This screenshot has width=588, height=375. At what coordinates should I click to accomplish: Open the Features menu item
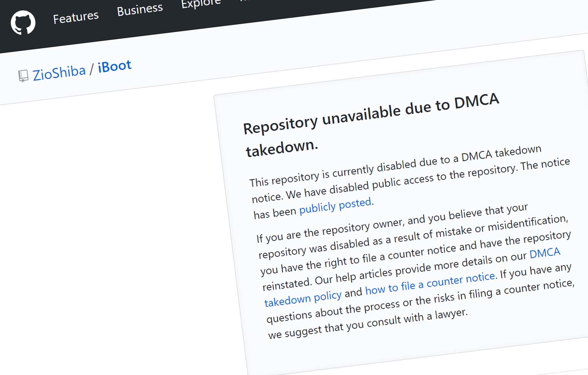click(x=76, y=17)
